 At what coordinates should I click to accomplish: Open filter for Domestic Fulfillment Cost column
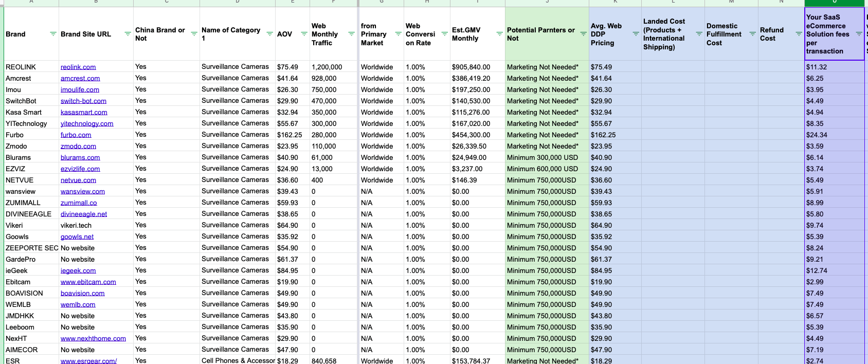click(x=752, y=34)
